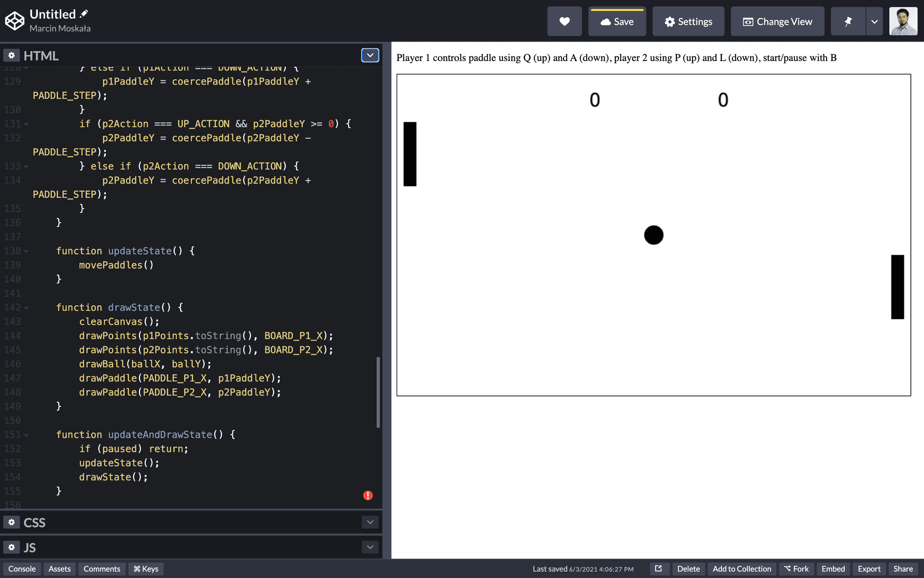
Task: Switch to the Assets panel
Action: pyautogui.click(x=59, y=569)
